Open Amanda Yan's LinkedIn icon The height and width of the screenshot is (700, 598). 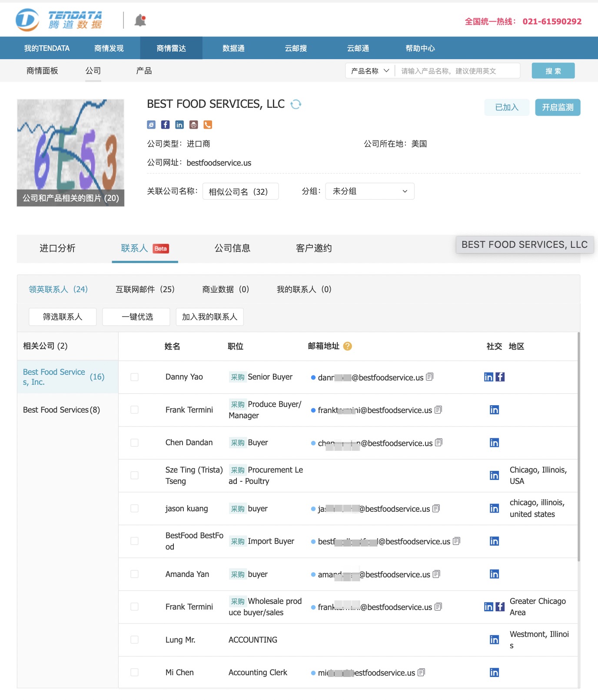(x=494, y=574)
